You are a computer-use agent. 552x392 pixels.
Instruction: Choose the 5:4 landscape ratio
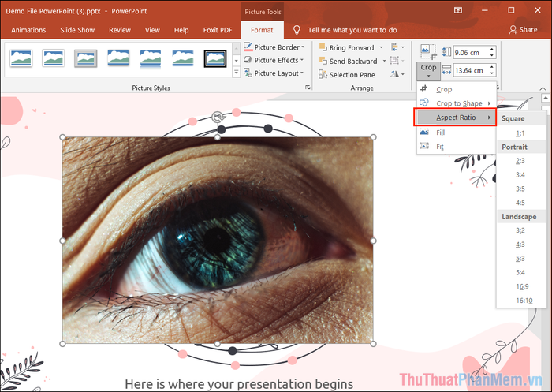[520, 272]
